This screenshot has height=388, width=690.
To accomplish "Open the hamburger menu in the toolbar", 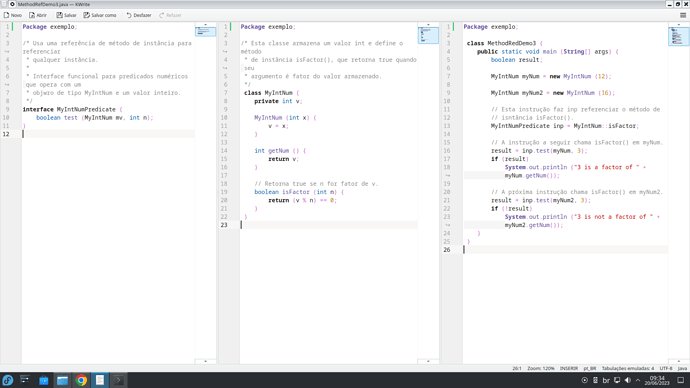I will click(683, 15).
